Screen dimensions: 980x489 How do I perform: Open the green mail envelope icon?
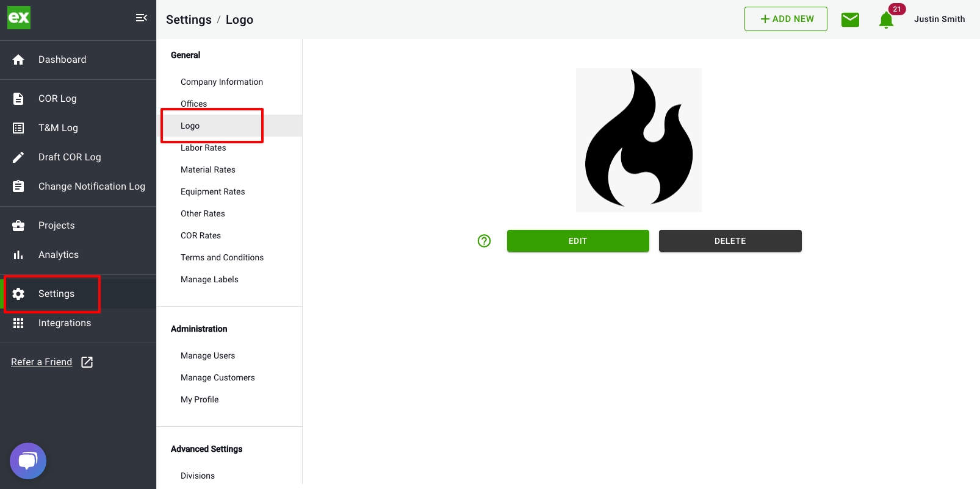tap(850, 20)
